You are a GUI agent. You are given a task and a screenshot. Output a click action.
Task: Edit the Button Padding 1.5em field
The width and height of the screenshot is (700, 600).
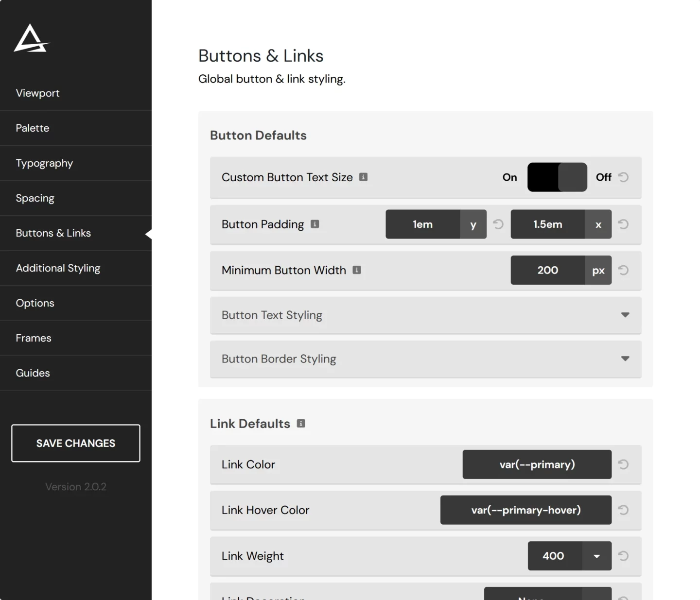547,224
